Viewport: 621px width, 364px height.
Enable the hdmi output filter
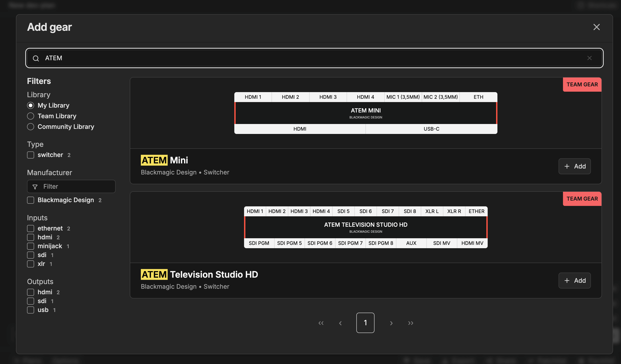tap(31, 292)
